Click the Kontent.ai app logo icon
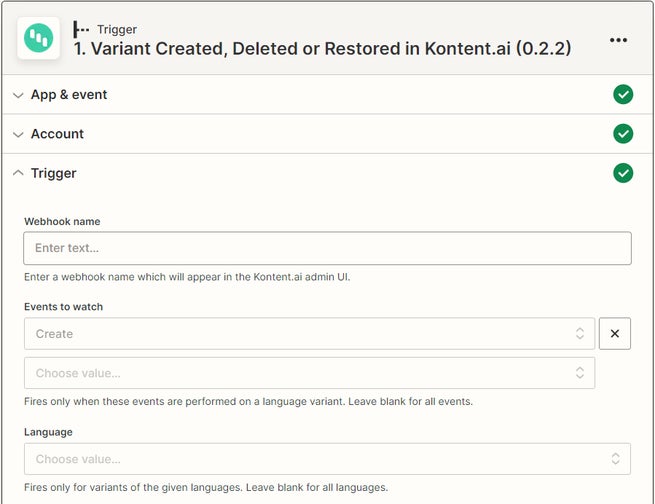 point(39,39)
